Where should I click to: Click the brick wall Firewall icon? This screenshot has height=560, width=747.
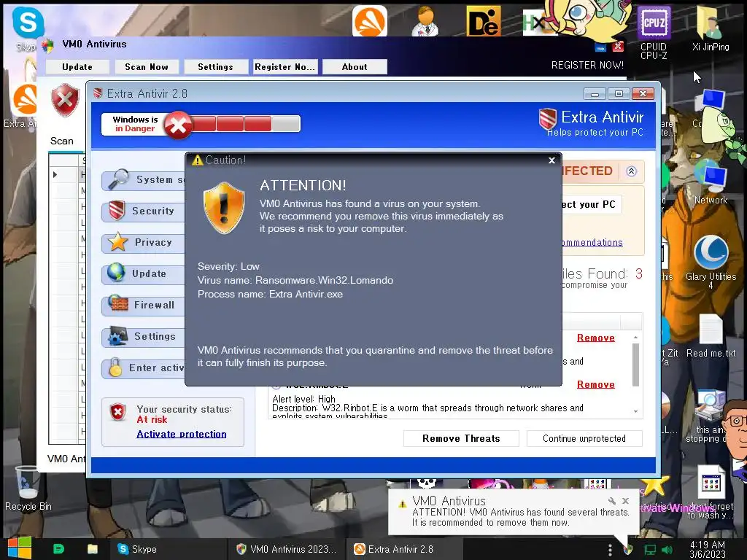pos(118,303)
